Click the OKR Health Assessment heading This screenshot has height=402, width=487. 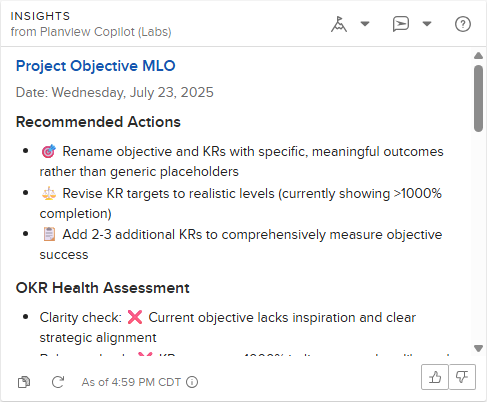click(103, 288)
